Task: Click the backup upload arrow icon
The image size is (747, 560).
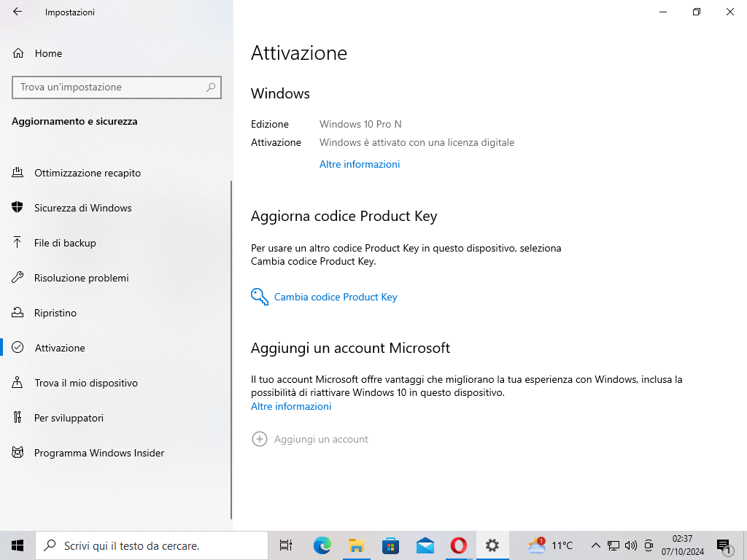Action: click(18, 242)
